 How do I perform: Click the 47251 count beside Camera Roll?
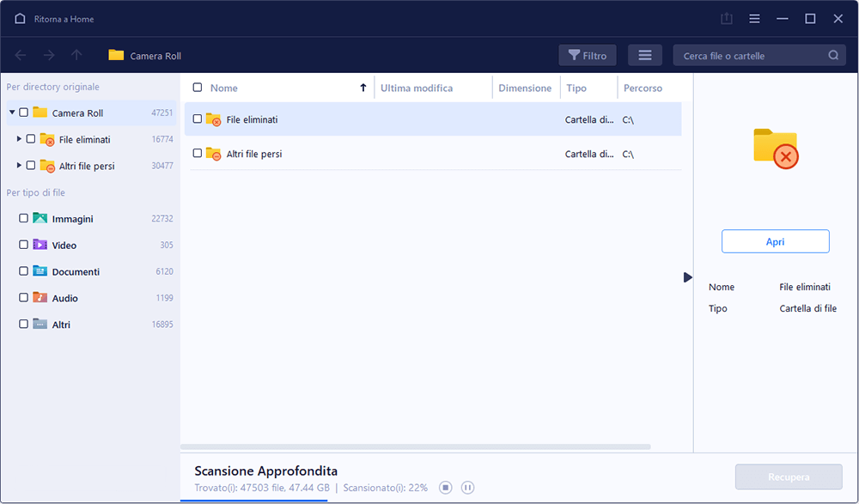(x=162, y=112)
